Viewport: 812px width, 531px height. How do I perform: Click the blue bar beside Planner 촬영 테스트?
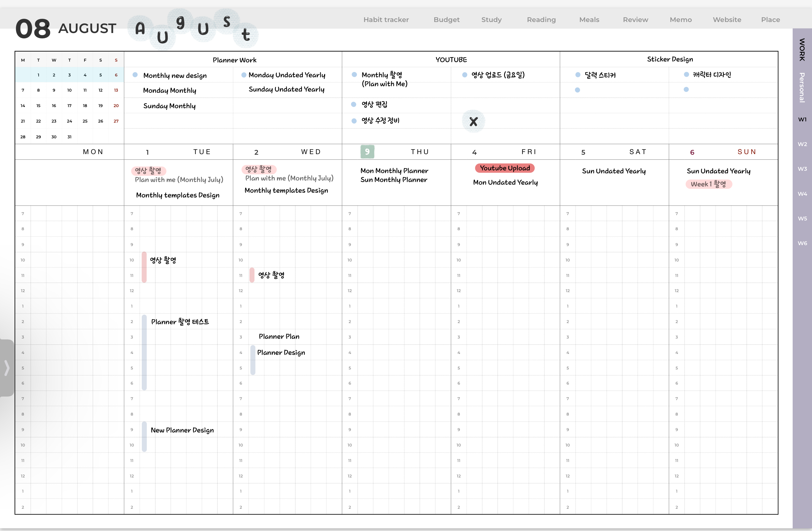click(x=144, y=352)
